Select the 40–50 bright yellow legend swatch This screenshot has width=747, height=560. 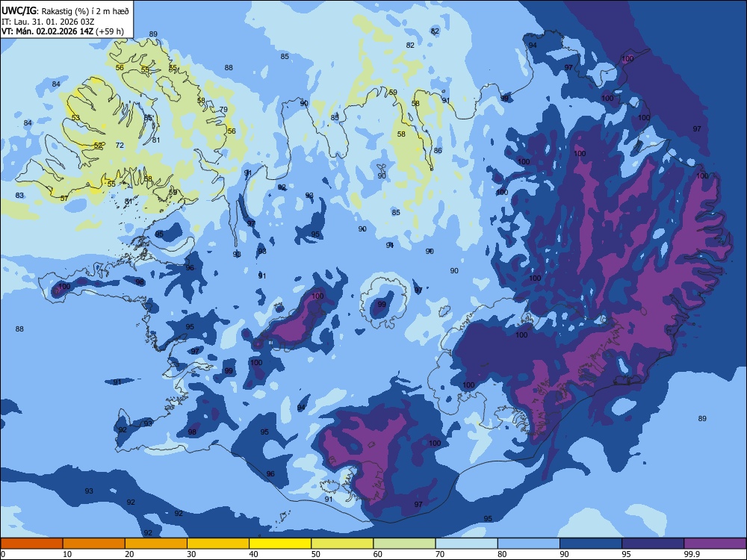point(280,544)
